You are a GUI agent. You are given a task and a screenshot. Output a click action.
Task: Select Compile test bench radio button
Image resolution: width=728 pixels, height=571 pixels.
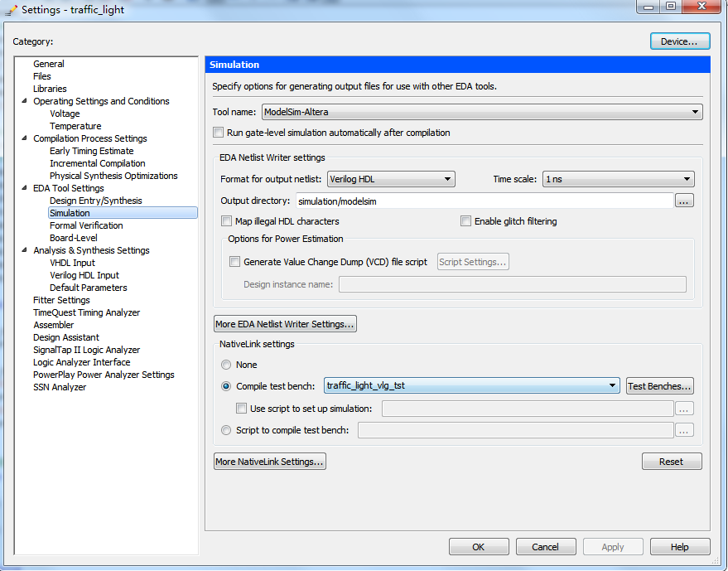(226, 386)
